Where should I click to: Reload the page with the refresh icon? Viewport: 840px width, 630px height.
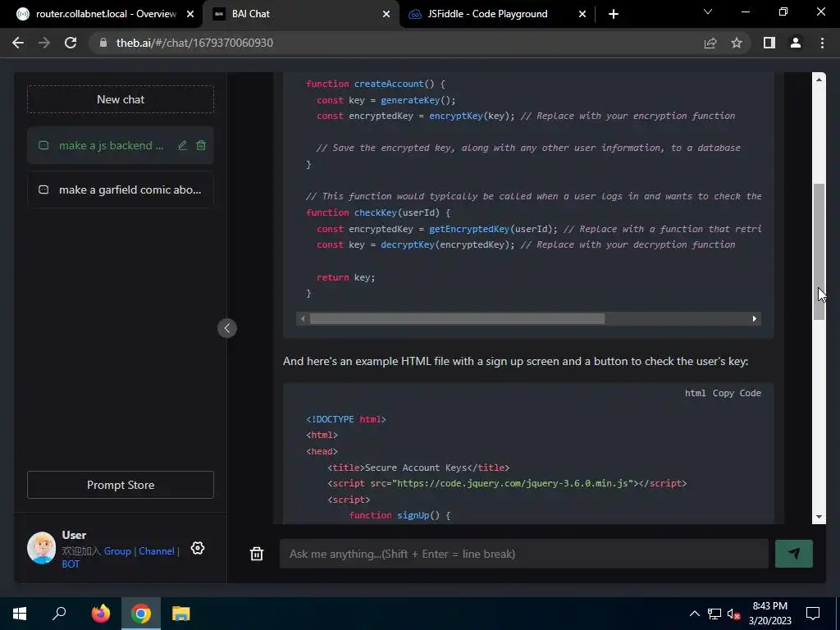tap(71, 43)
